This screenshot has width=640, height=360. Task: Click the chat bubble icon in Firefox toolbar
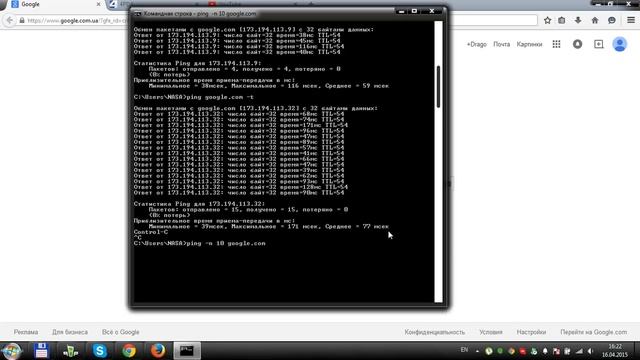(611, 20)
